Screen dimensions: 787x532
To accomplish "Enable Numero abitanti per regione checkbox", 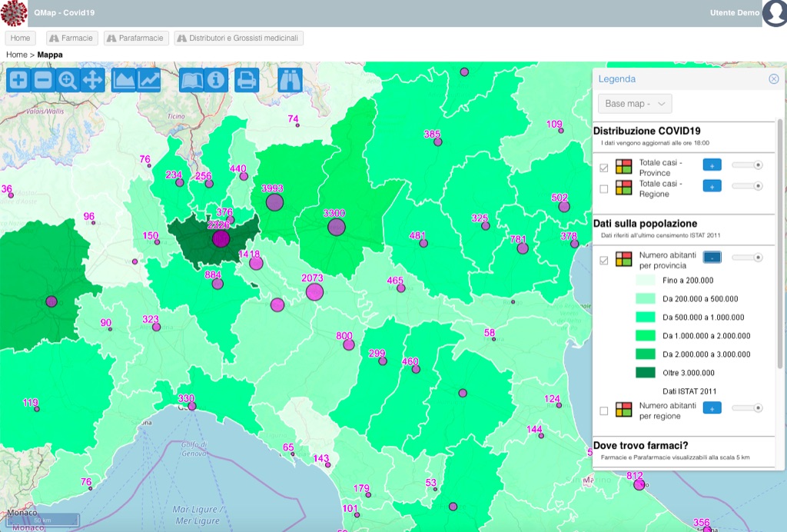I will [x=604, y=411].
